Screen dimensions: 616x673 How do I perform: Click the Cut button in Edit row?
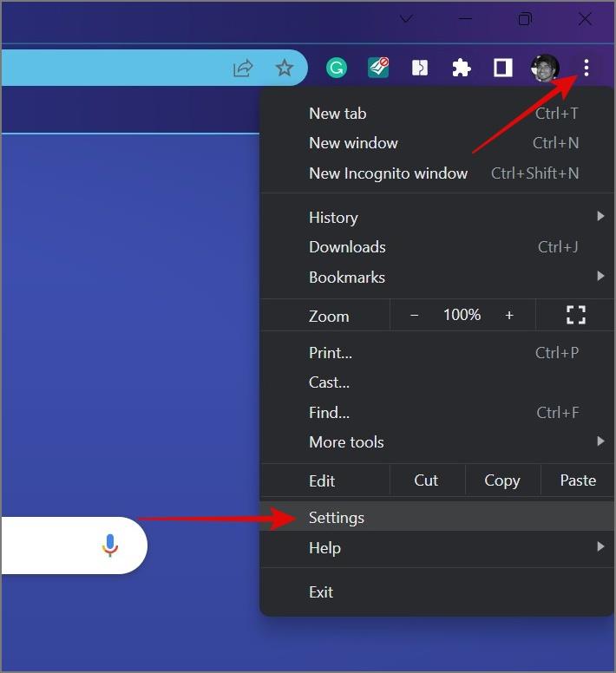[426, 480]
